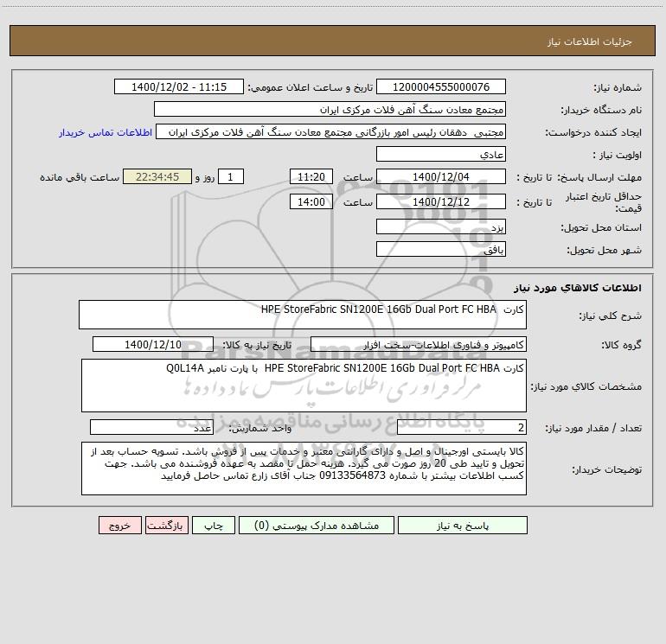Click the پاسخ به نیاز button

pos(463,525)
